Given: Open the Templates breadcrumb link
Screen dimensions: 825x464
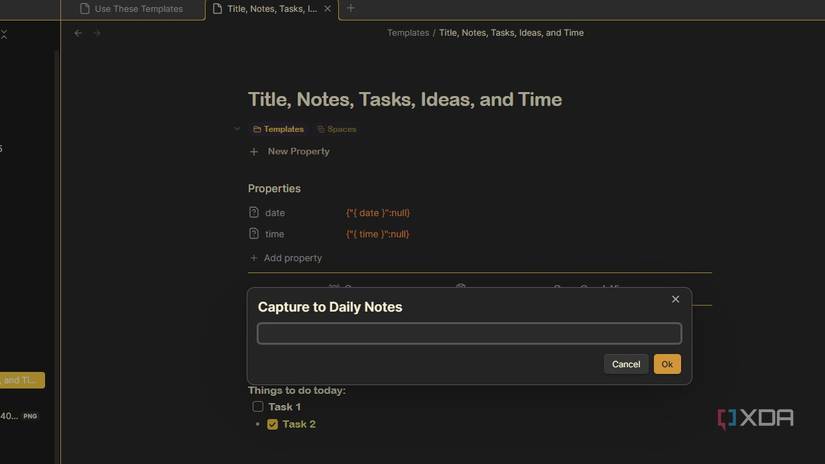Looking at the screenshot, I should 408,33.
